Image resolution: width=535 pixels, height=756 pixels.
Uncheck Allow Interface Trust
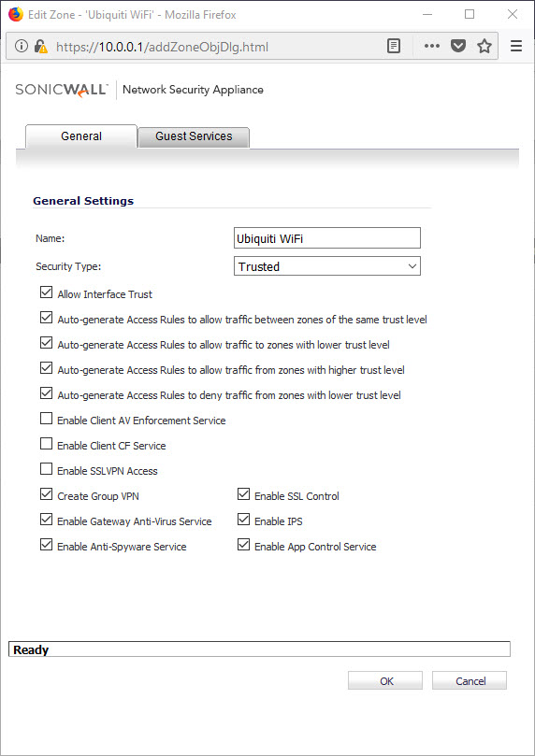(47, 292)
